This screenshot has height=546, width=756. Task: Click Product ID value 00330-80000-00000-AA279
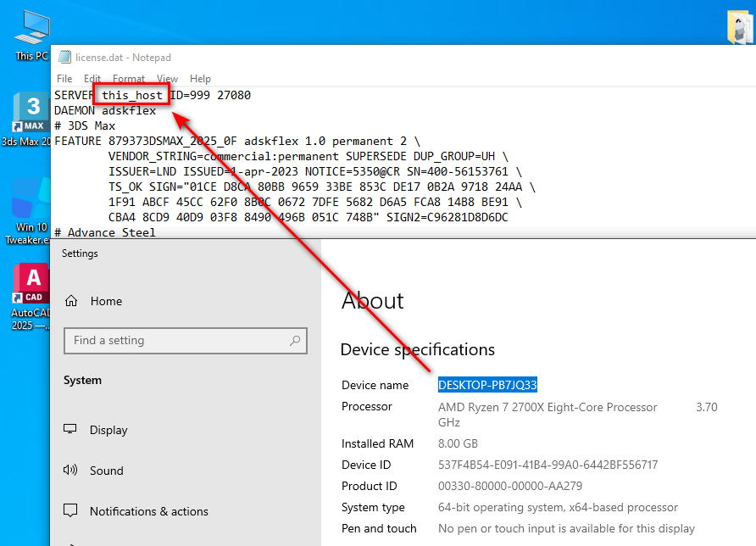(510, 486)
